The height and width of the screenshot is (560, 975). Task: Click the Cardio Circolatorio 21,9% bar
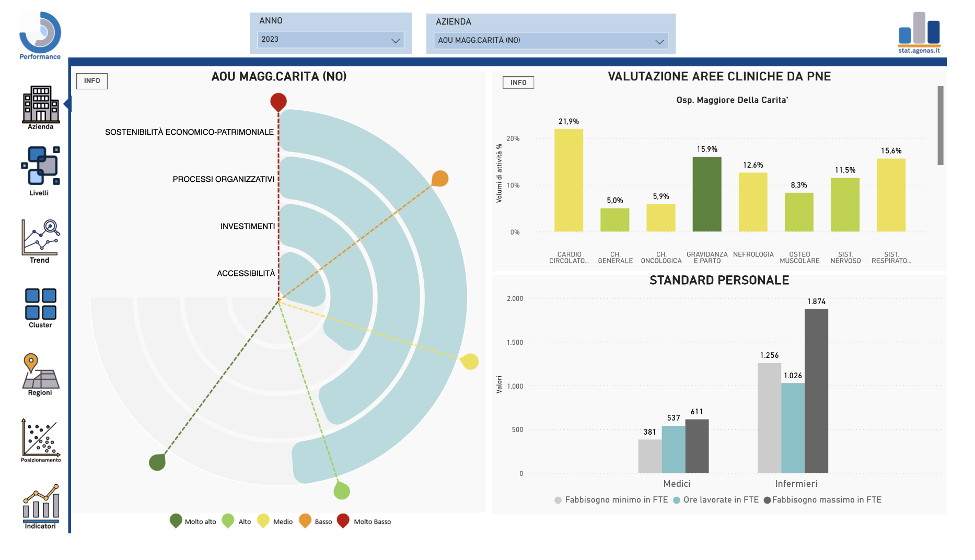(568, 180)
